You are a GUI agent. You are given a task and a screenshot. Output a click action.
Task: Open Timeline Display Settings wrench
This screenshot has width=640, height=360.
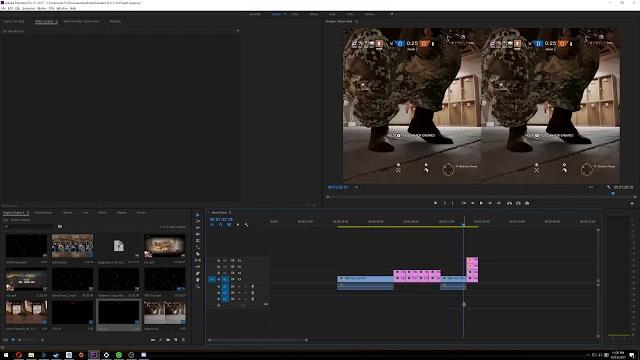tap(246, 225)
